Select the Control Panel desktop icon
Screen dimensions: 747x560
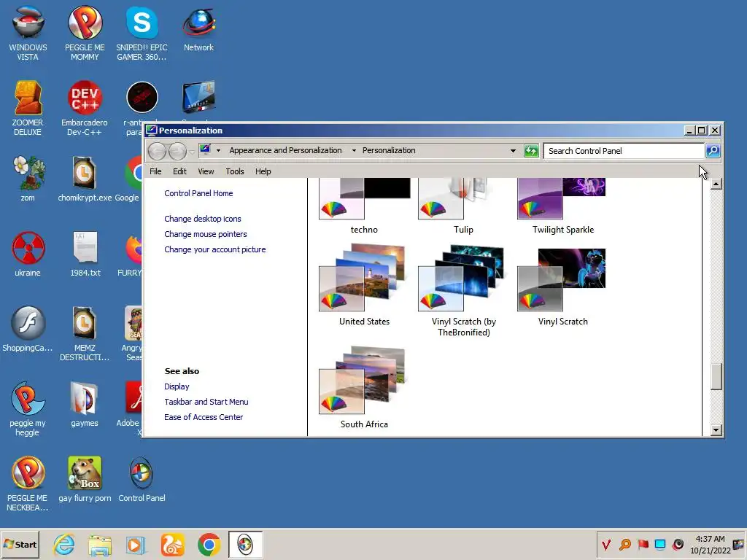(x=142, y=480)
